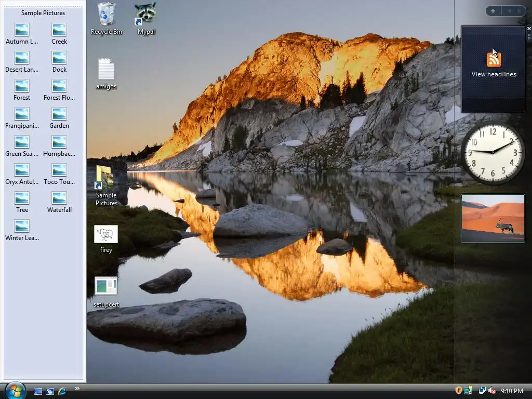
Task: Click the feed gadget drag handle grip
Action: coord(529,37)
